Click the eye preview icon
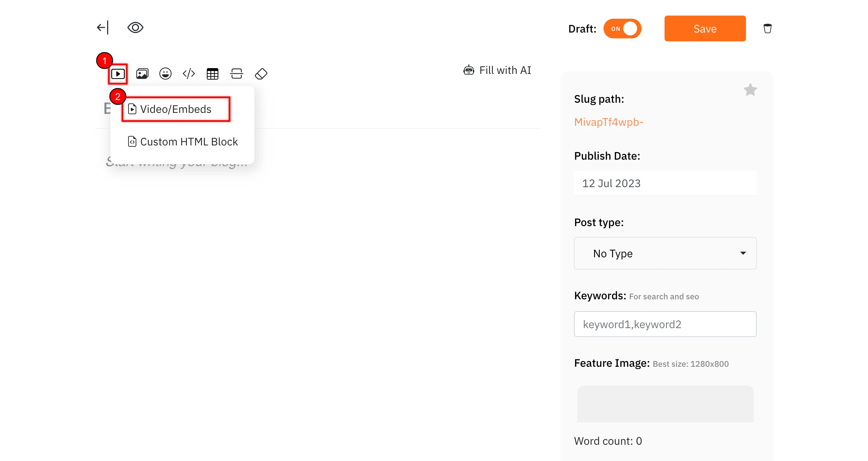 (135, 27)
